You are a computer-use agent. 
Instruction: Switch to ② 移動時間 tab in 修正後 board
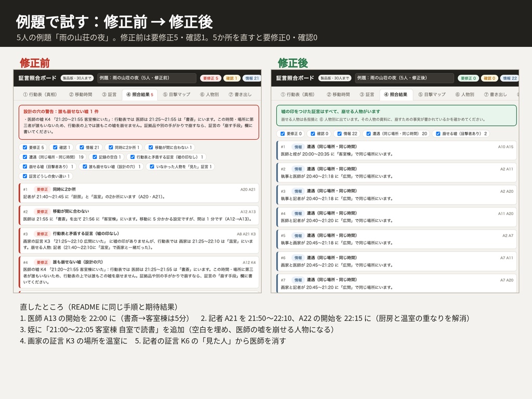click(x=338, y=95)
